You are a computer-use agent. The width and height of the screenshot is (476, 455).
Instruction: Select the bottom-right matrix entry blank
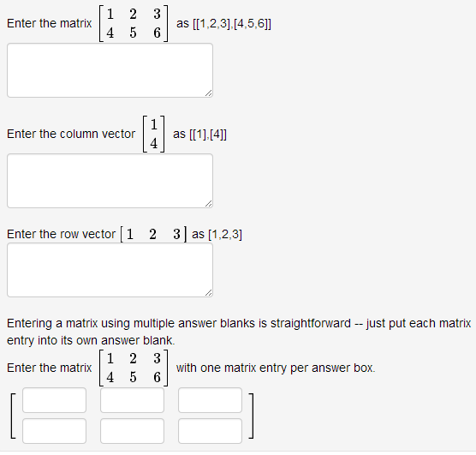[210, 431]
